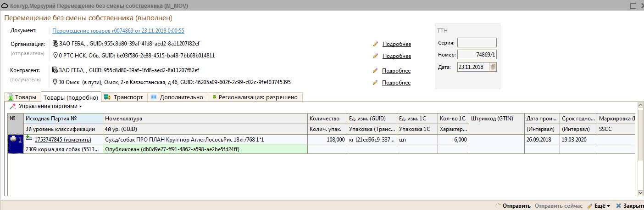
Task: Click the sender organization building icon
Action: pos(55,44)
